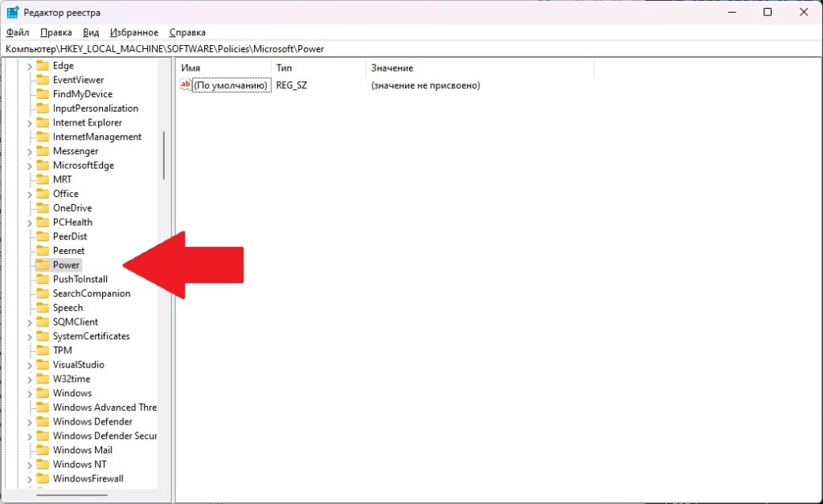Click the Registry Editor app icon in title bar

coord(13,13)
